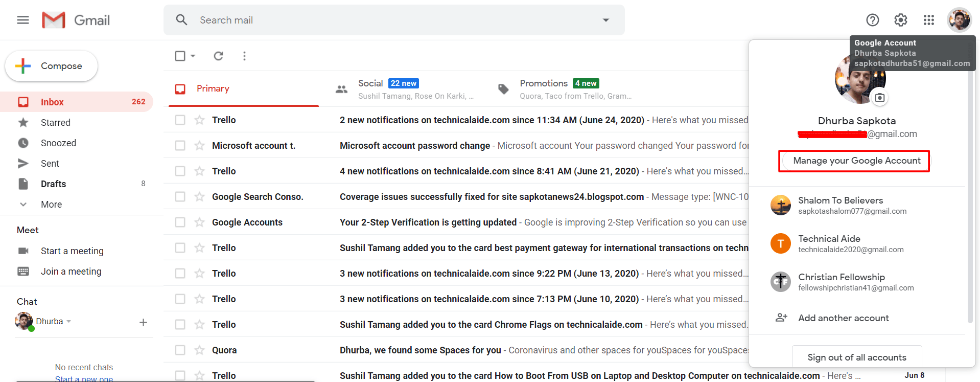
Task: Click Add another account
Action: 844,318
